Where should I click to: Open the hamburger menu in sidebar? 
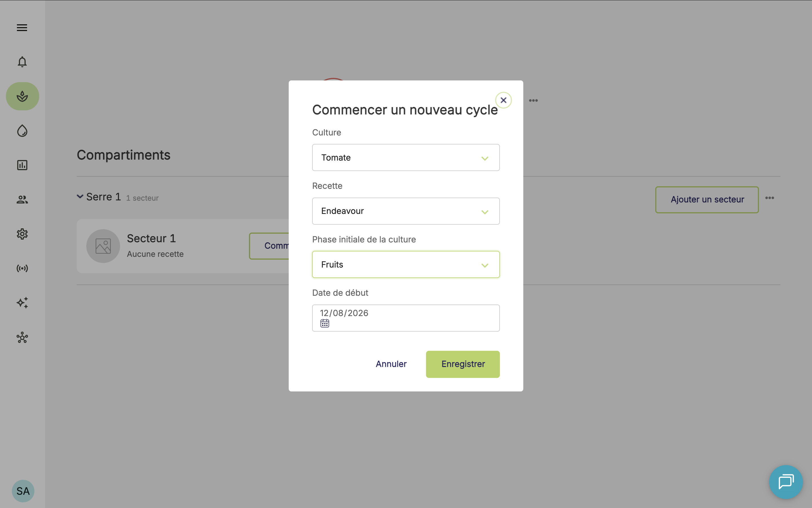(22, 28)
